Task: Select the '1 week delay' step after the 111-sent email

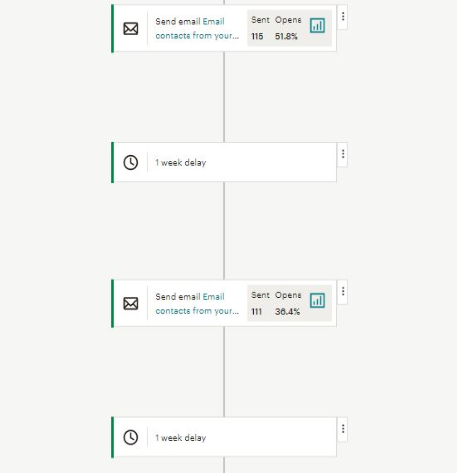Action: pyautogui.click(x=224, y=437)
